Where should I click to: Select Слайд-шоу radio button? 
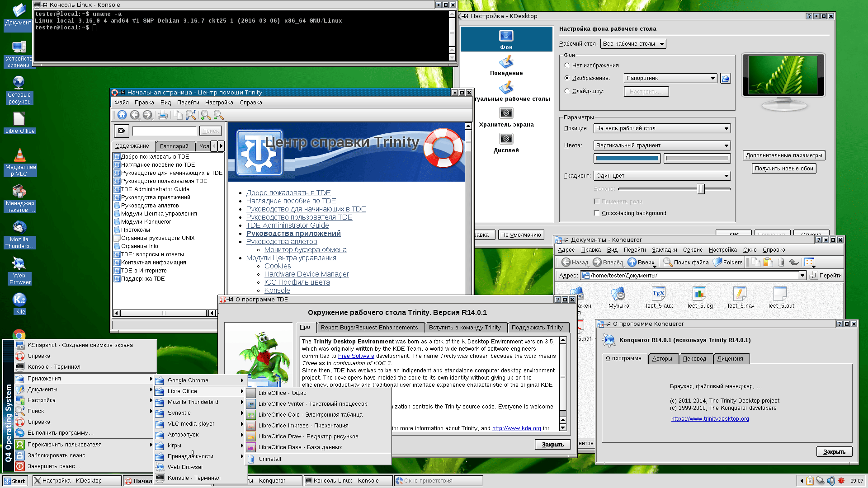[567, 91]
